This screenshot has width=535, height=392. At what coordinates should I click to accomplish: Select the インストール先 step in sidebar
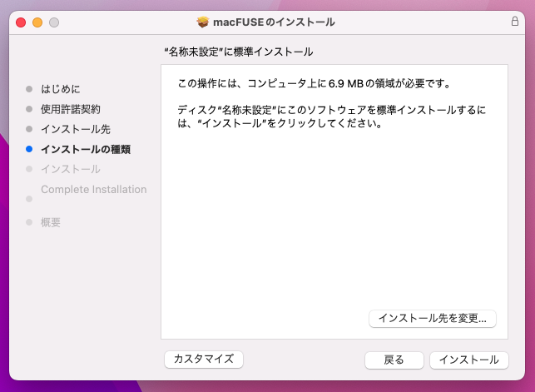point(75,130)
